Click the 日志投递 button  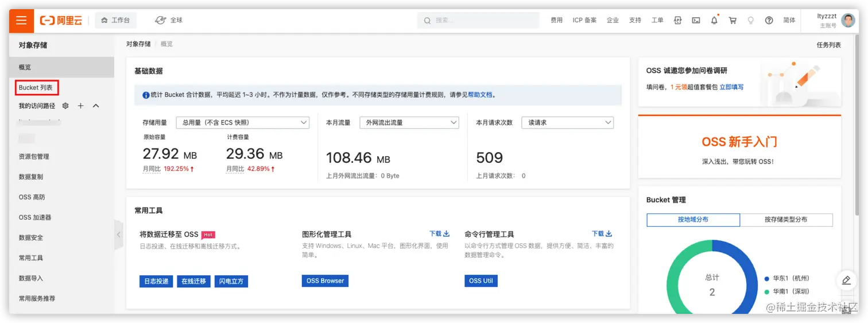click(156, 281)
